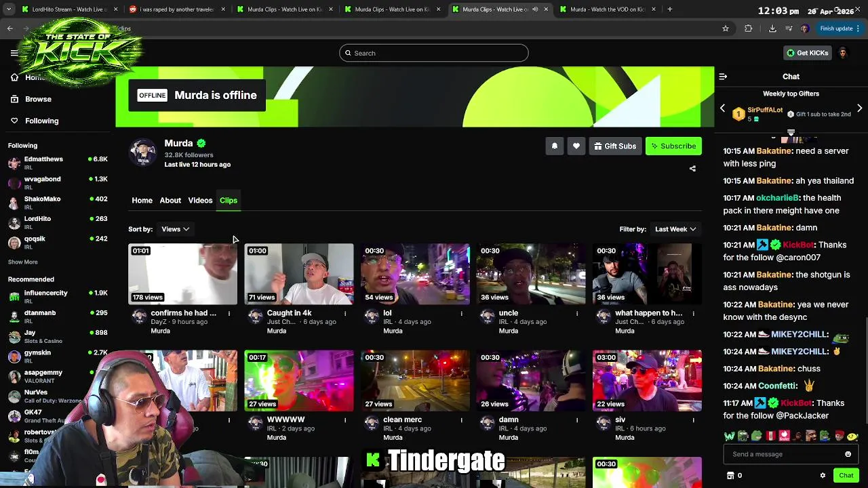
Task: Click the Subscribe button
Action: coord(673,146)
